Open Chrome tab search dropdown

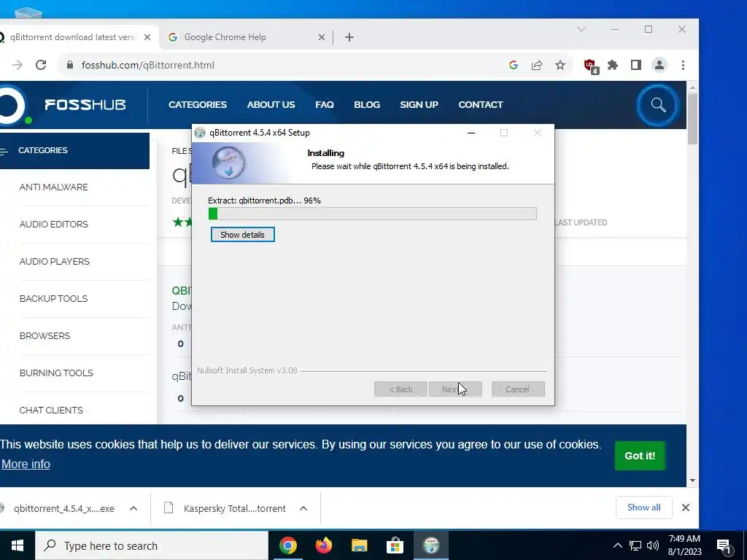tap(581, 29)
